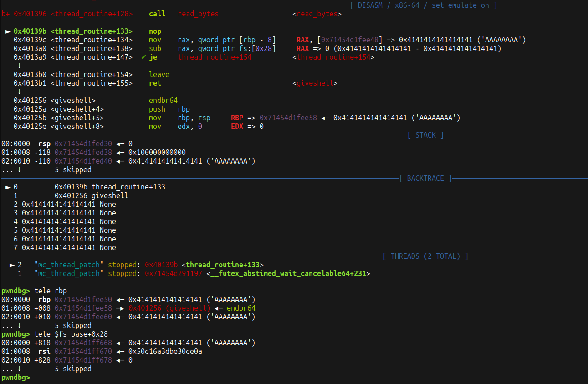
Task: Click the canary value 0x50c16a3dbe30ce0a
Action: [165, 352]
